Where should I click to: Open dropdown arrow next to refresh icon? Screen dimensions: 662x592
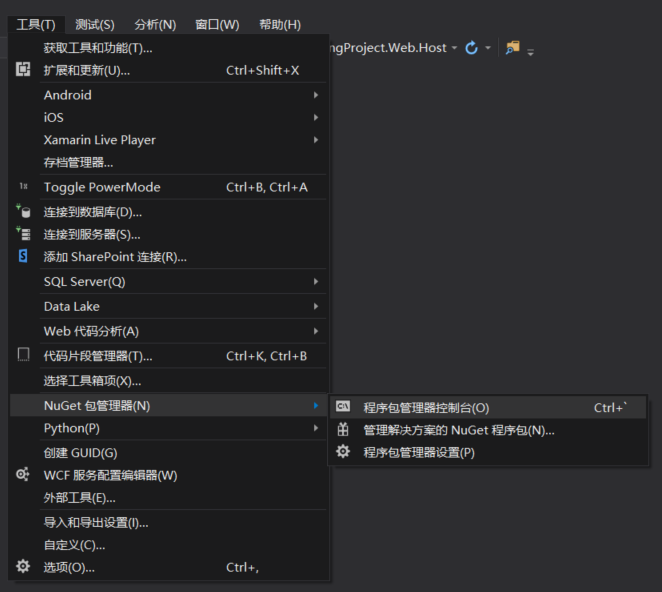click(x=488, y=48)
